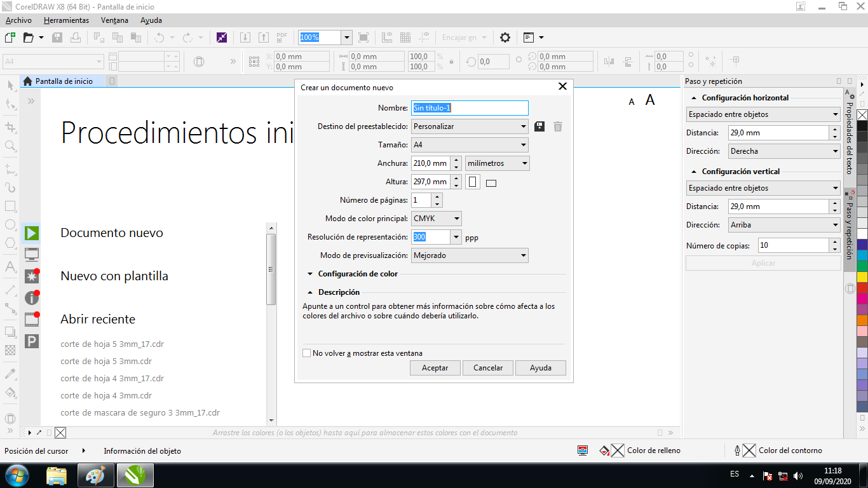This screenshot has width=868, height=488.
Task: Check 'No volver a mostrar esta ventana'
Action: (307, 353)
